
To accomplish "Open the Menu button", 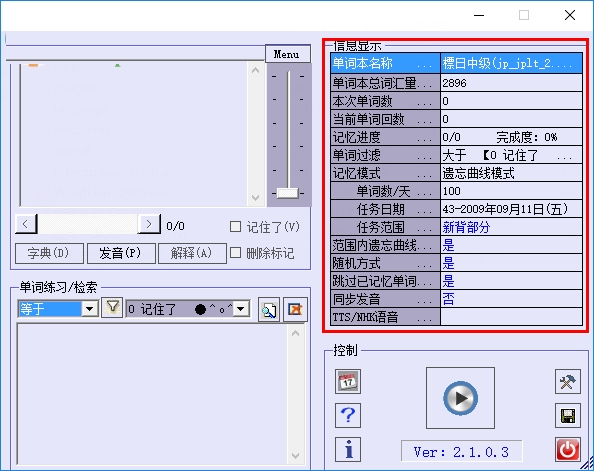I will coord(287,54).
